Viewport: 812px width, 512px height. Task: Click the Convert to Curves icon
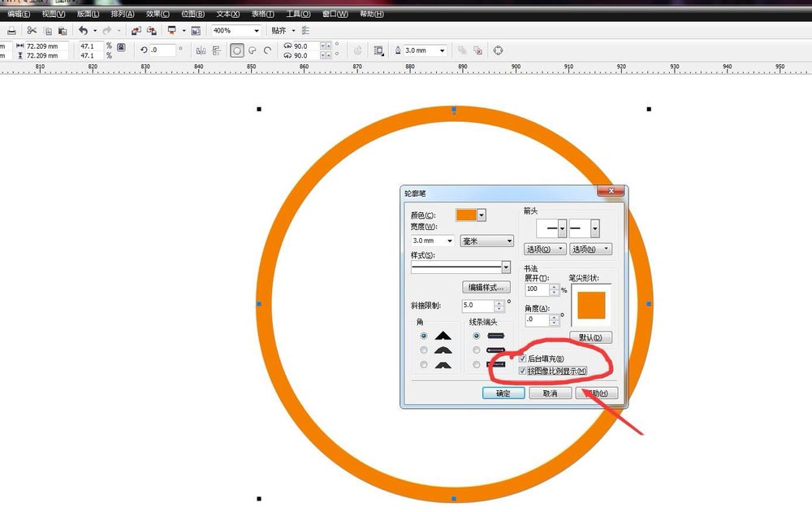[x=498, y=50]
